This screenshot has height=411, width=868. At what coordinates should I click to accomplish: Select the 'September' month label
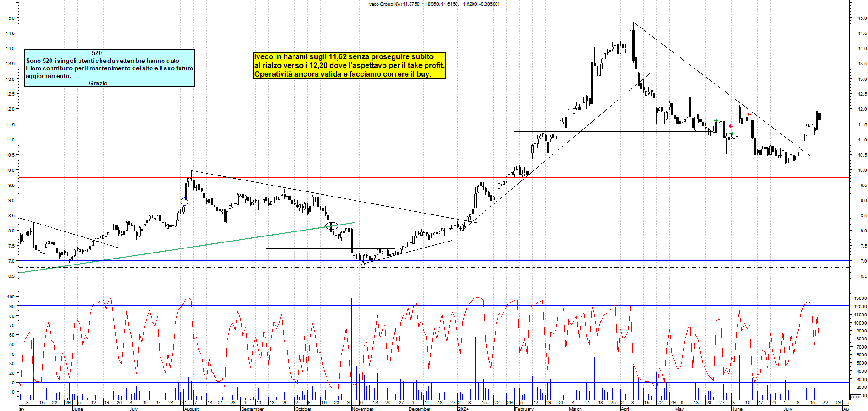click(253, 409)
